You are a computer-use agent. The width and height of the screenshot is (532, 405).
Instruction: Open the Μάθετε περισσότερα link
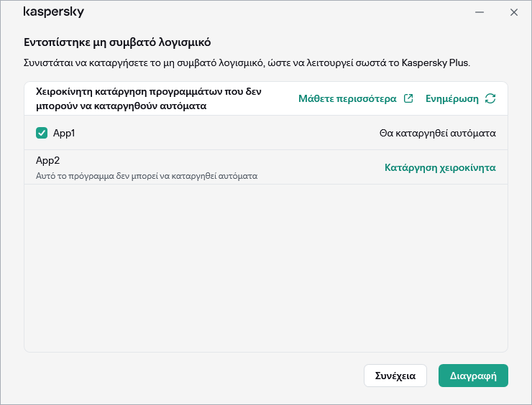[x=347, y=99]
